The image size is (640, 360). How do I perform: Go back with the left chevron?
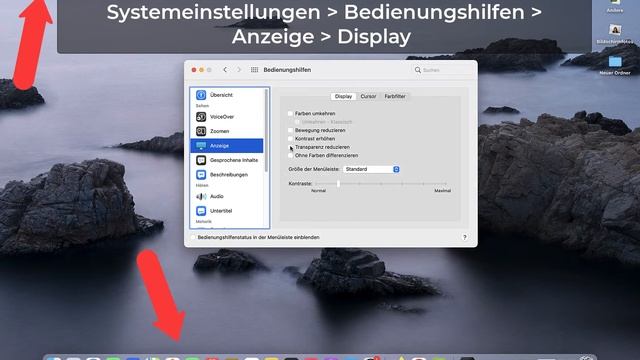(225, 70)
